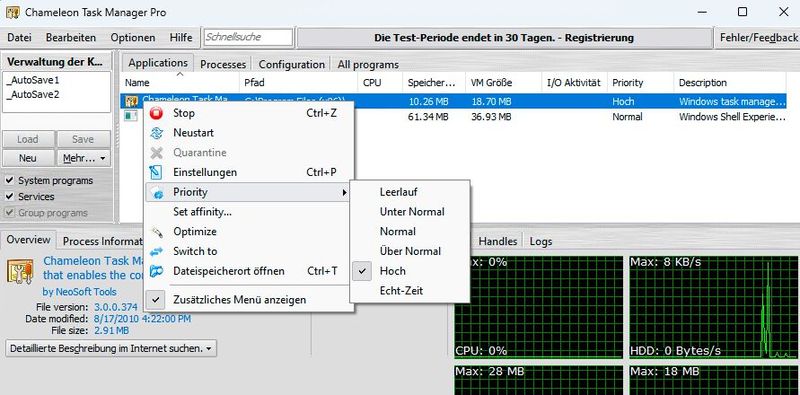Screen dimensions: 800x395
Task: Switch to the Configuration tab
Action: 291,64
